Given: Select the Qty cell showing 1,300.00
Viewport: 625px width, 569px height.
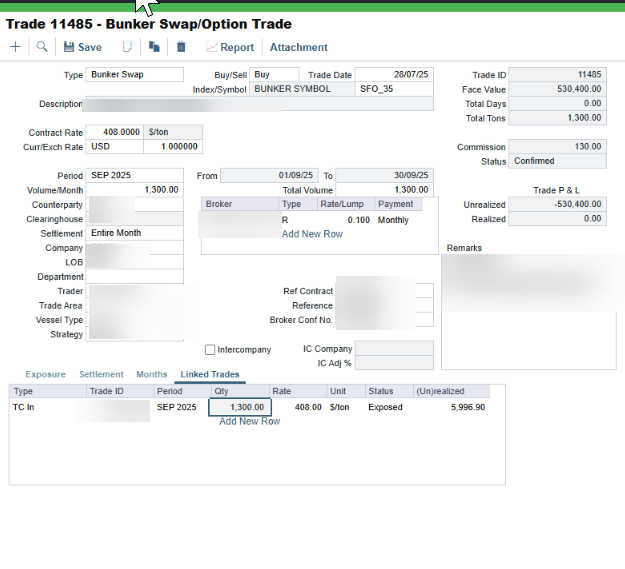Looking at the screenshot, I should [x=240, y=407].
